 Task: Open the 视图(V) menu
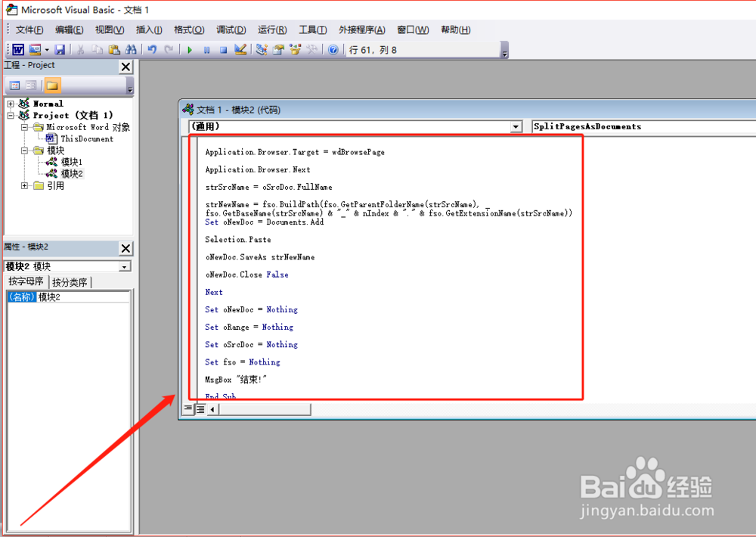[x=110, y=30]
